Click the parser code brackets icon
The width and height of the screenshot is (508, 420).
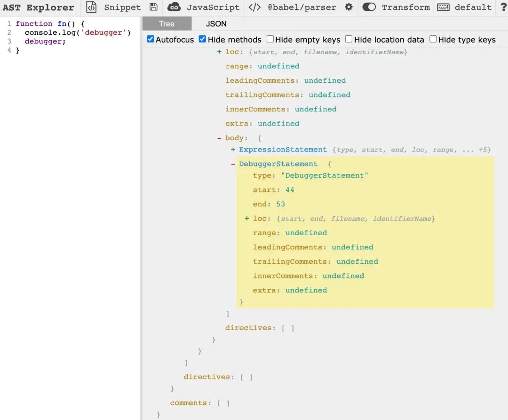pos(254,7)
